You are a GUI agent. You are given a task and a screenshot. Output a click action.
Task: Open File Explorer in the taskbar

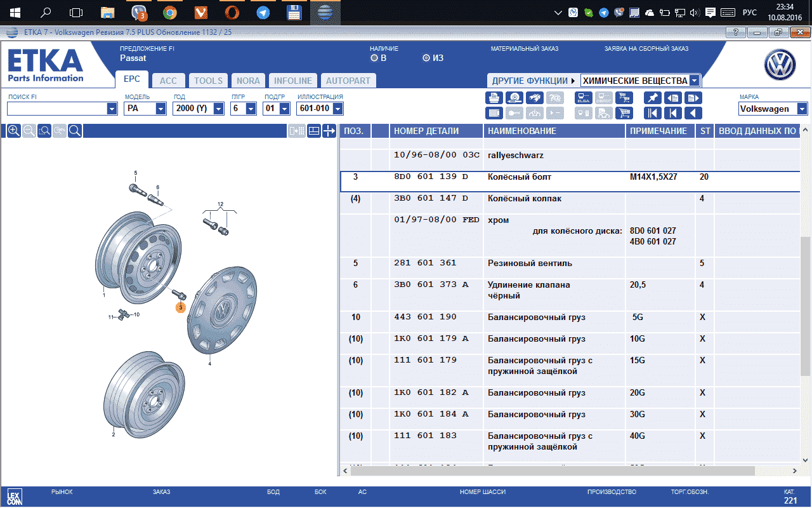[108, 13]
